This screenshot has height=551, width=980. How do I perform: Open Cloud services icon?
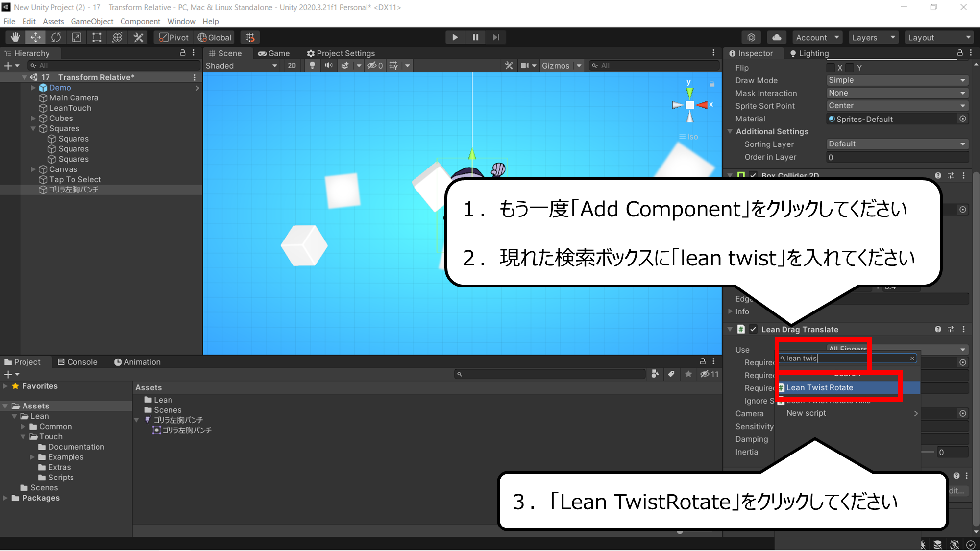(x=777, y=37)
